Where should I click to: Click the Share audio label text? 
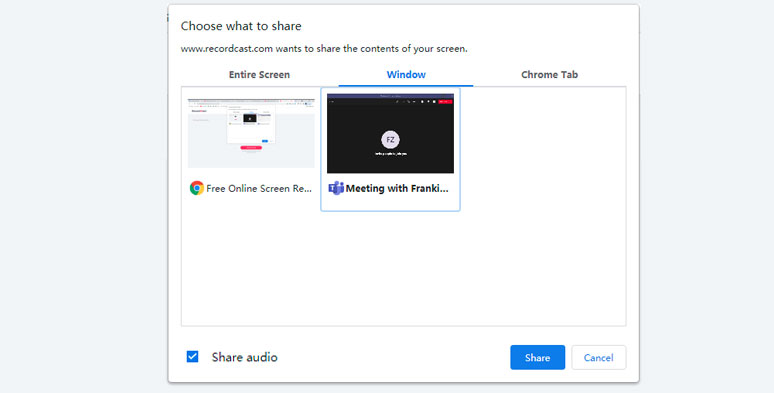[244, 357]
